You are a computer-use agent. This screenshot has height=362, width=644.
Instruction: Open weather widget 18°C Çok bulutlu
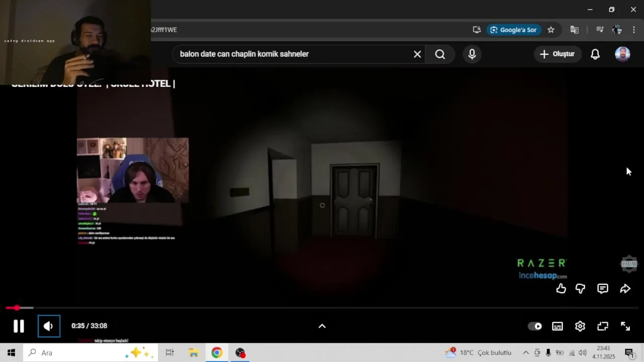click(x=478, y=353)
